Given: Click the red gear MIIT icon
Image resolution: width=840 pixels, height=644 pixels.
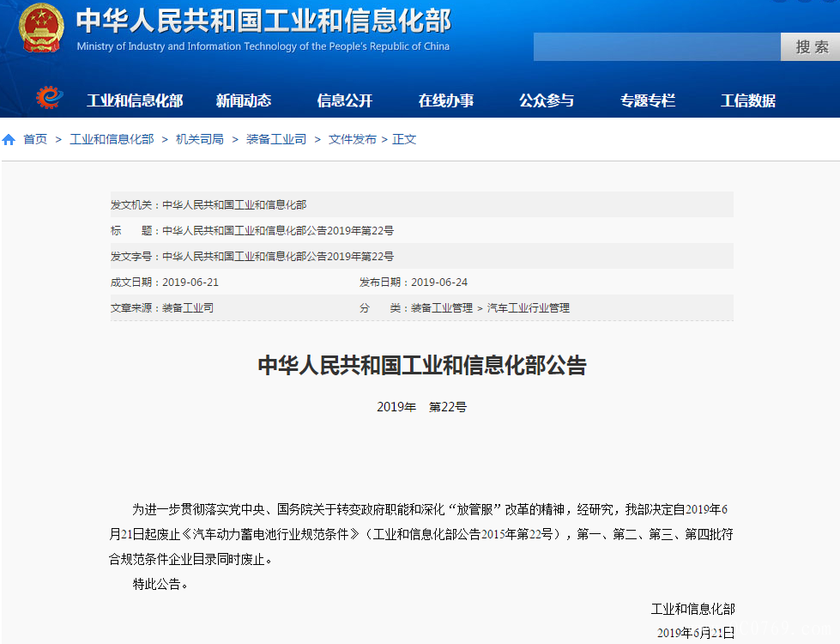Looking at the screenshot, I should coord(50,99).
